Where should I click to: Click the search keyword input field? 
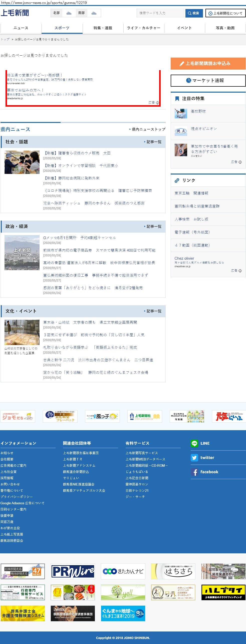[x=160, y=13]
